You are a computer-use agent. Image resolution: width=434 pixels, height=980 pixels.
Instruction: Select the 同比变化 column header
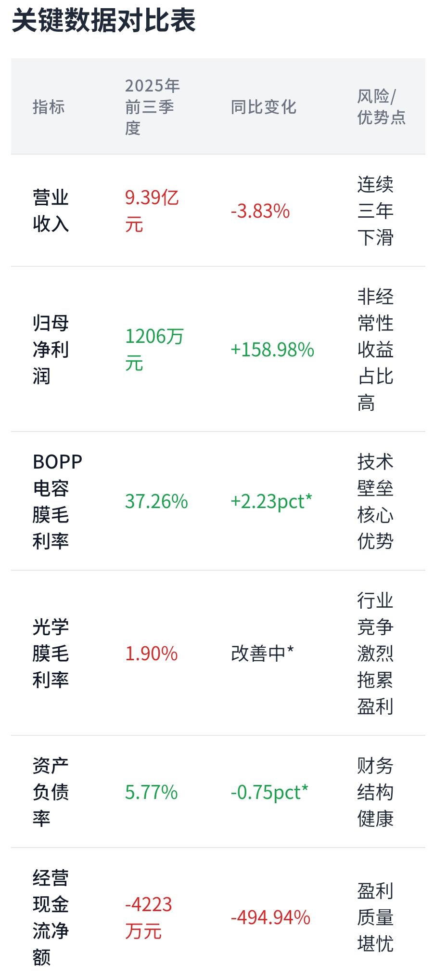click(264, 107)
